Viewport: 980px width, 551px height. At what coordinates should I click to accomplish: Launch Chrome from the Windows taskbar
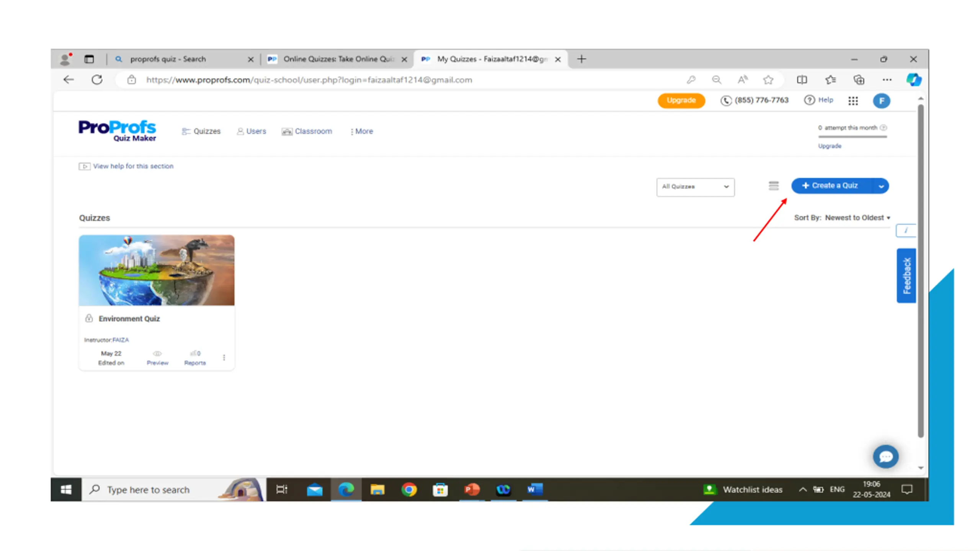tap(408, 489)
